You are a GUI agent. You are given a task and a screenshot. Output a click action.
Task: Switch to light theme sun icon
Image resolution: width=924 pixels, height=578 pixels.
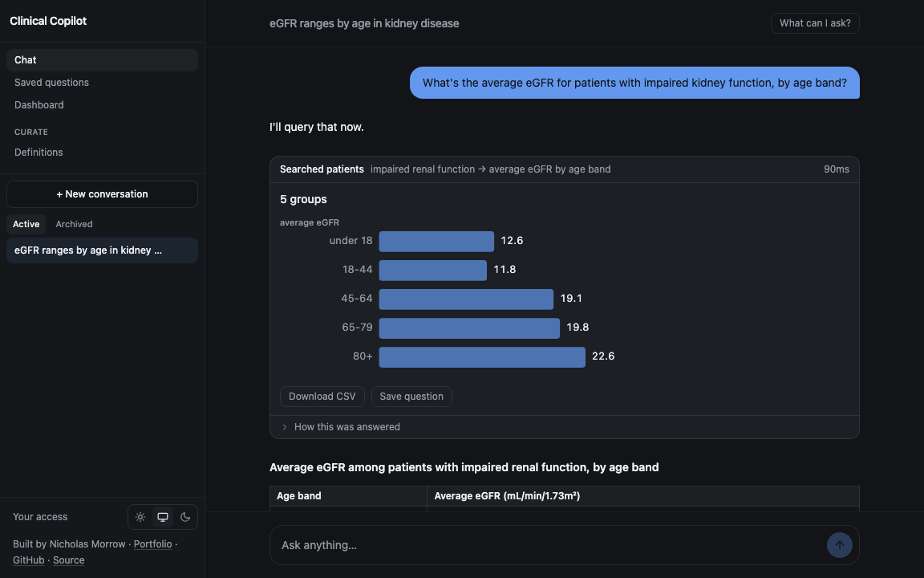pos(140,517)
